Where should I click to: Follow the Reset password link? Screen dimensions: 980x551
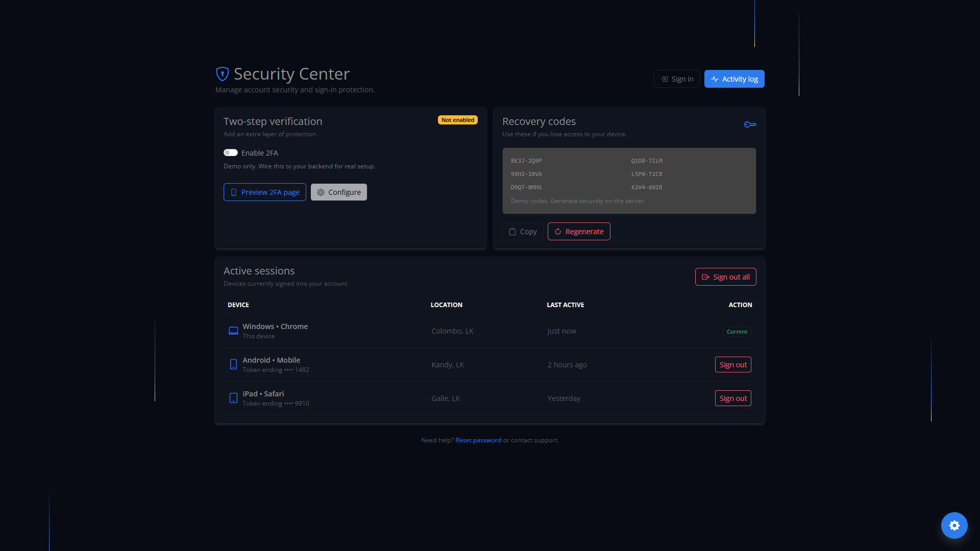(478, 440)
